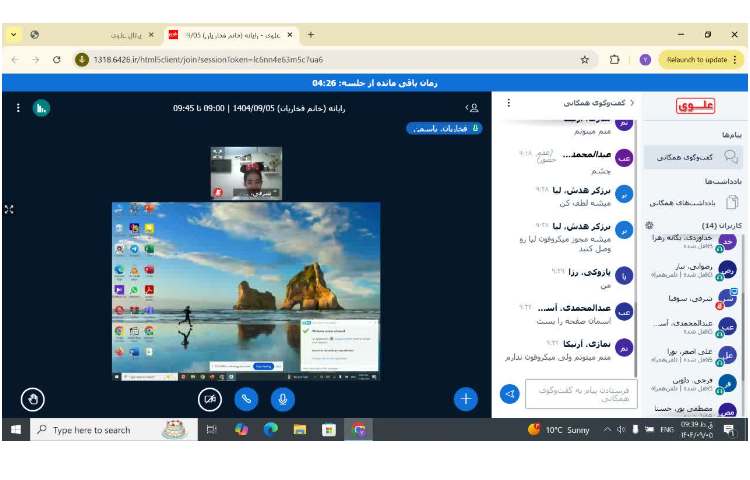Focus the public chat message input
Image resolution: width=750 pixels, height=480 pixels.
click(x=581, y=394)
